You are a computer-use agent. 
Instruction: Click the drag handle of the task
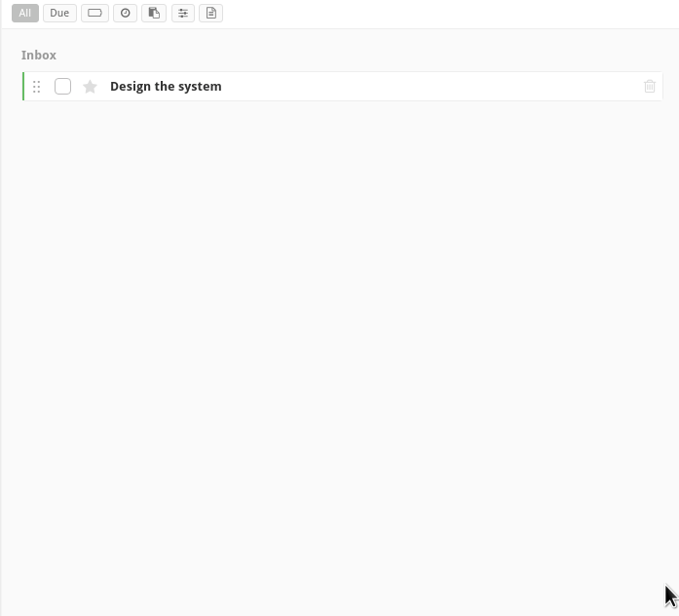point(37,87)
